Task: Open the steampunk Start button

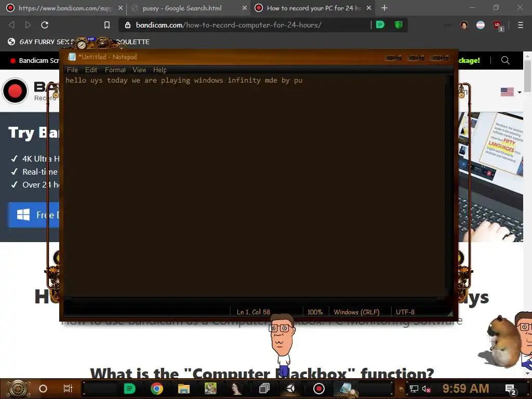Action: click(18, 389)
